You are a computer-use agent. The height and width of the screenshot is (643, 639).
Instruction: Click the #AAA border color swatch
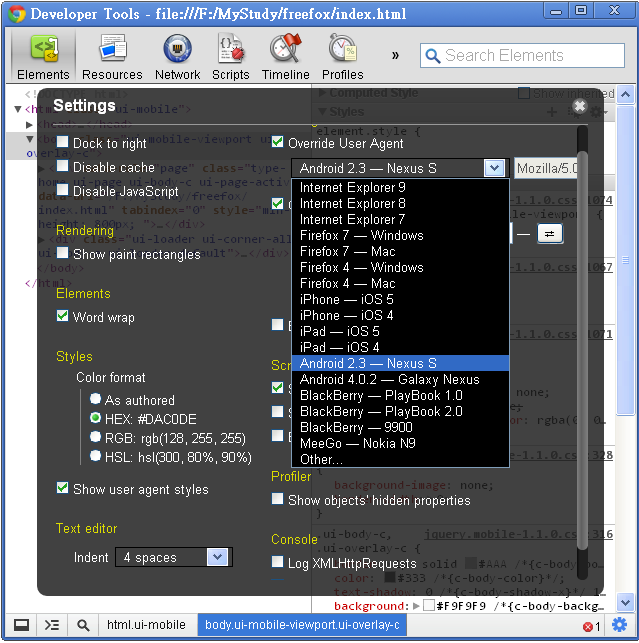[x=472, y=563]
